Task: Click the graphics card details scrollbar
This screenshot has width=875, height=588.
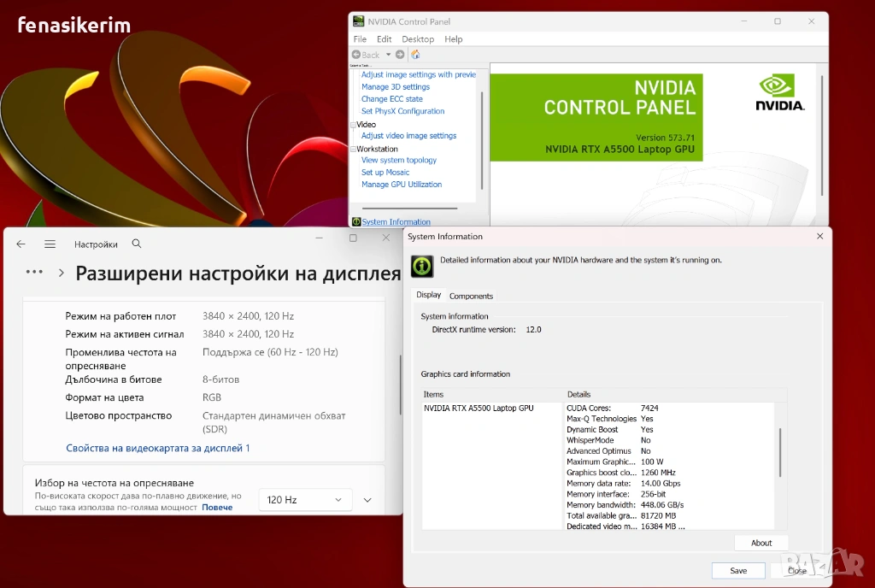Action: pos(780,453)
